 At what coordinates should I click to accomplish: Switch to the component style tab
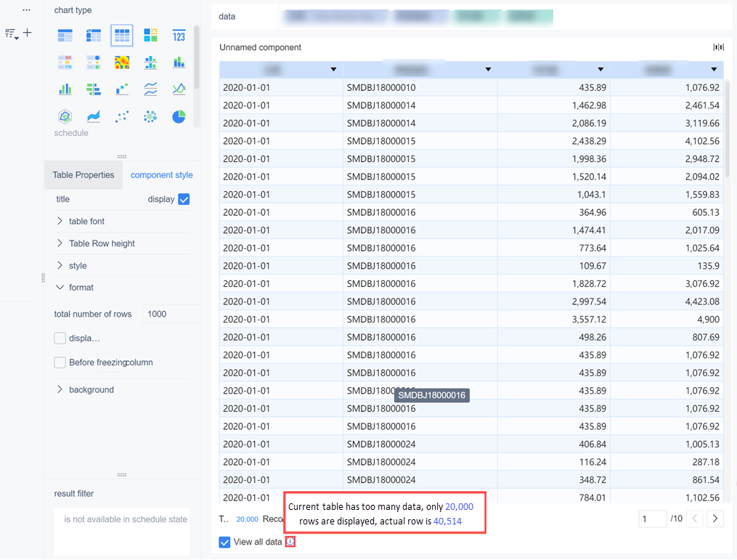click(x=162, y=175)
